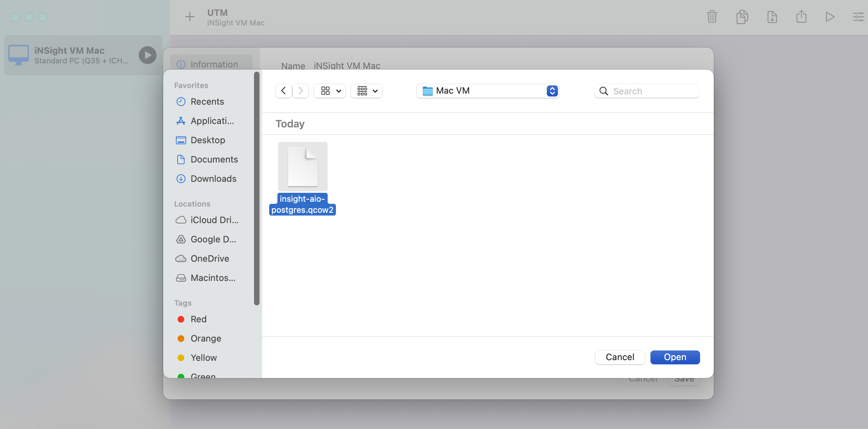
Task: Click the Today section header
Action: [290, 124]
